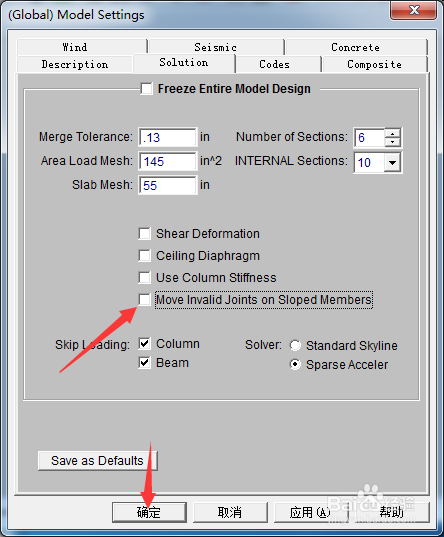444x537 pixels.
Task: Select the Concrete tab
Action: [x=356, y=47]
